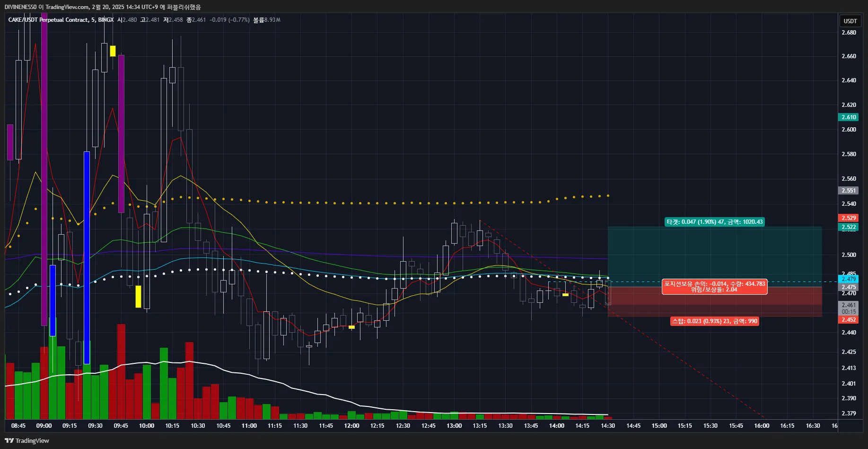Click the 2.560 price axis label
The height and width of the screenshot is (449, 868).
(x=849, y=179)
